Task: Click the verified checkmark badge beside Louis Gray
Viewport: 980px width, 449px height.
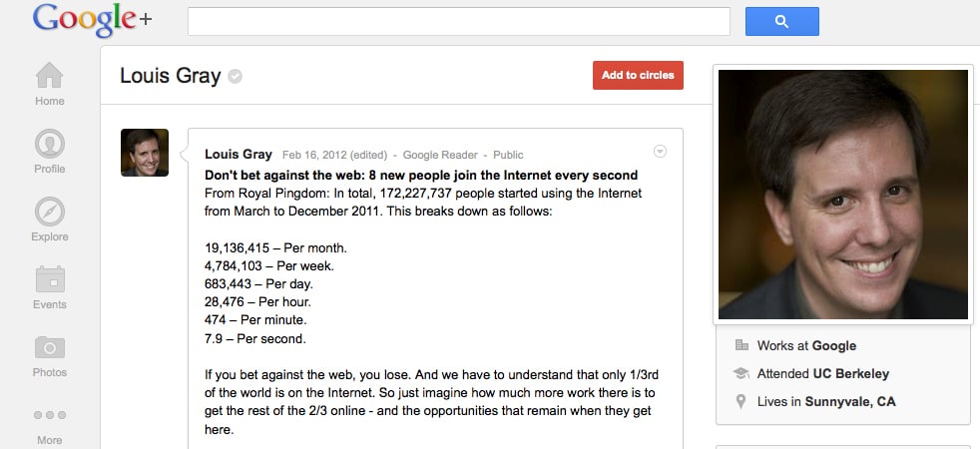Action: tap(236, 76)
